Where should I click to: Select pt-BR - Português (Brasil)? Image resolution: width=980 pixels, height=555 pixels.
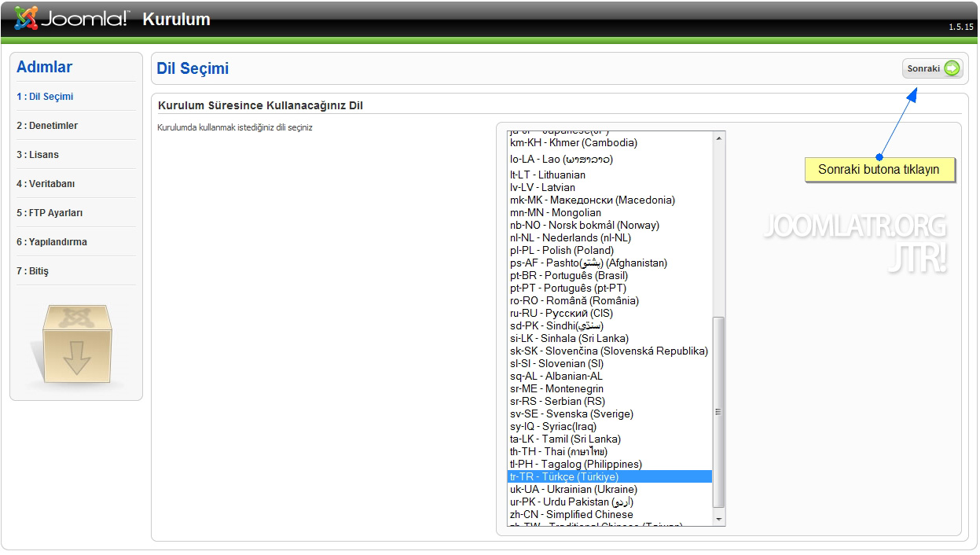click(610, 275)
